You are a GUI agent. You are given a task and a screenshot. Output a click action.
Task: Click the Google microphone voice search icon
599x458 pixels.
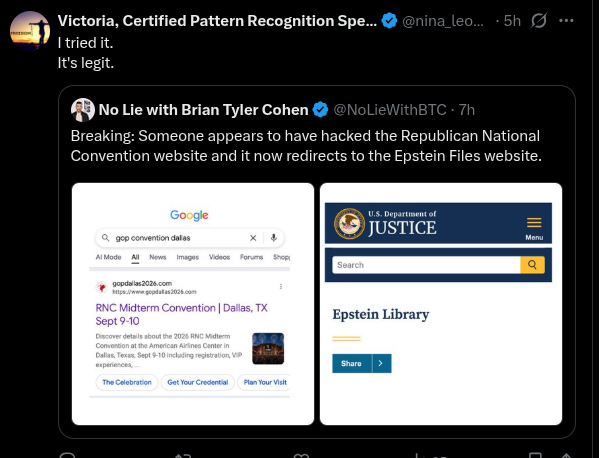point(274,238)
